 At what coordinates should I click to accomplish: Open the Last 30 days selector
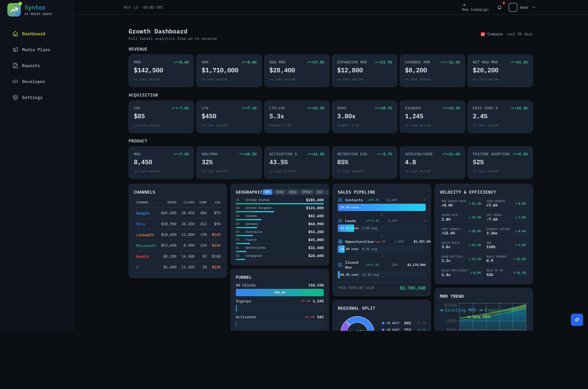pos(520,34)
